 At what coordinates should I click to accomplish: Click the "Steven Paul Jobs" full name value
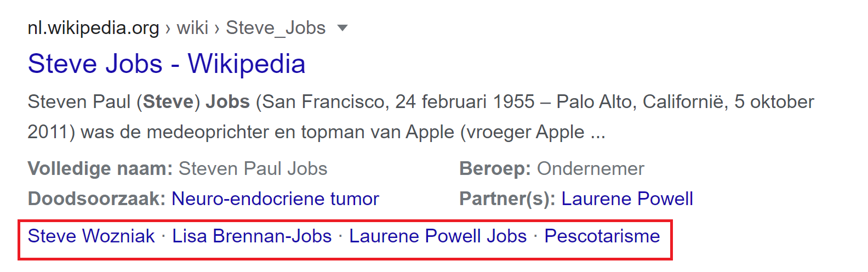click(253, 168)
